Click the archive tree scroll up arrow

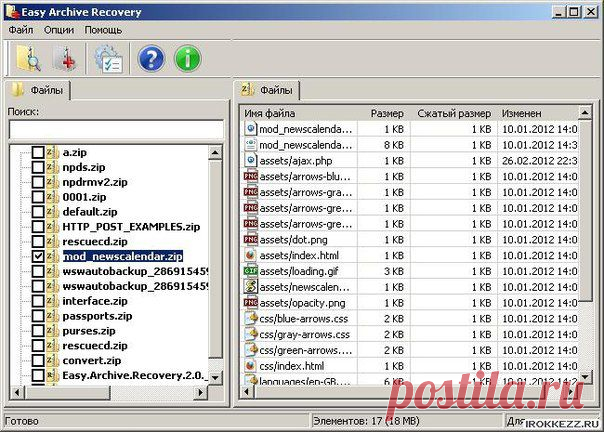point(215,153)
